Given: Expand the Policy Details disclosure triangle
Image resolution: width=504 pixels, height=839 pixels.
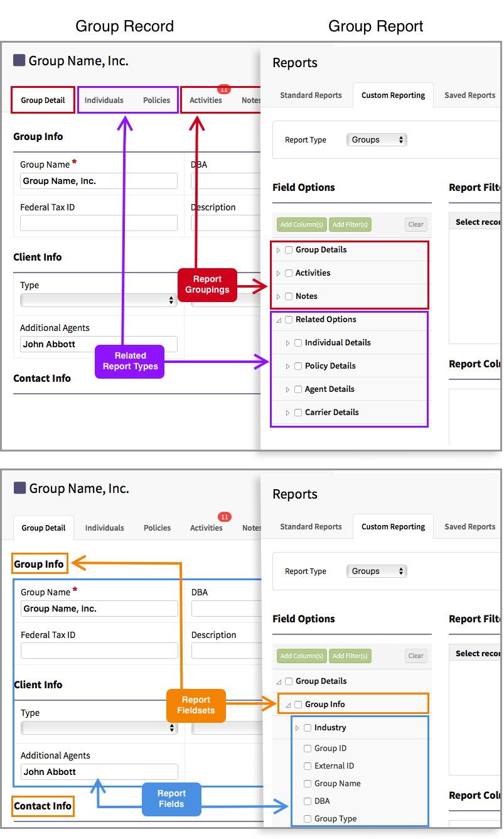Looking at the screenshot, I should 289,365.
